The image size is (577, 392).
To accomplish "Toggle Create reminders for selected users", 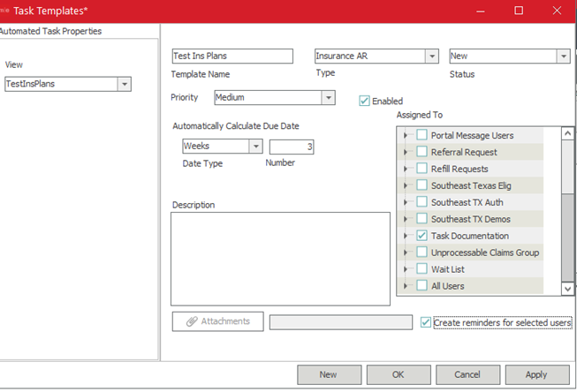I will coord(427,322).
